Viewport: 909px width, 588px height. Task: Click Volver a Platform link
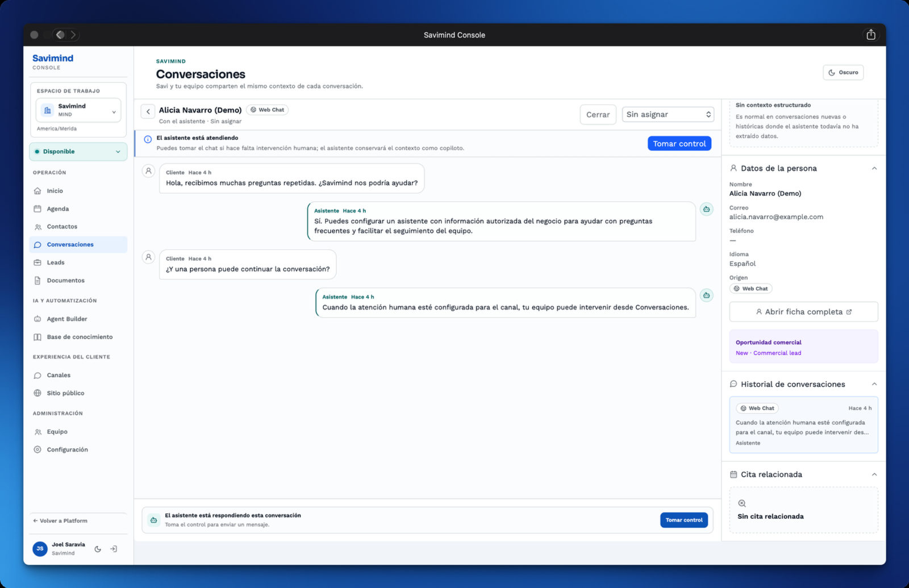click(60, 520)
